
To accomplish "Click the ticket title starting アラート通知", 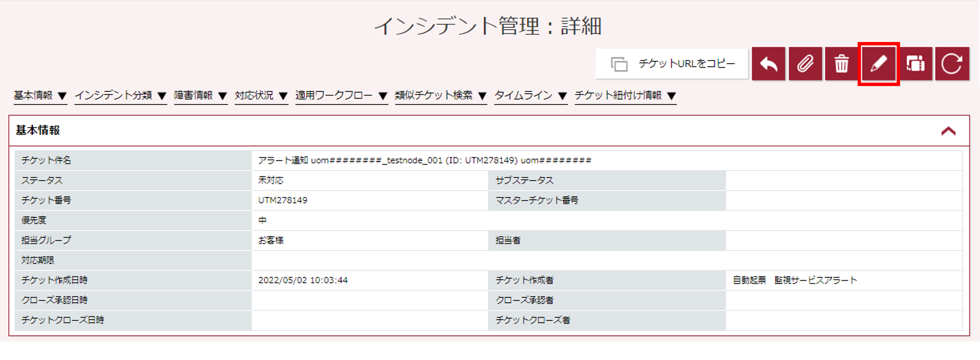I will tap(424, 161).
